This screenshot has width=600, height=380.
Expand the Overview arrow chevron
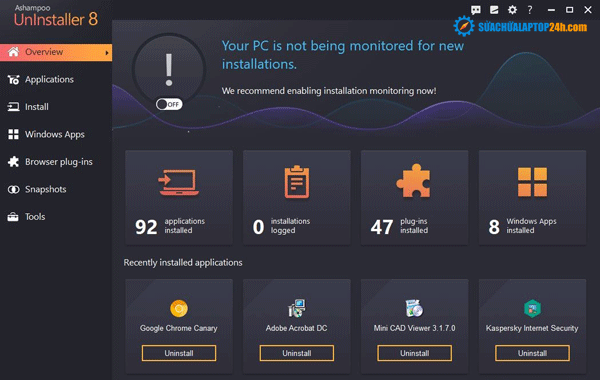(107, 52)
